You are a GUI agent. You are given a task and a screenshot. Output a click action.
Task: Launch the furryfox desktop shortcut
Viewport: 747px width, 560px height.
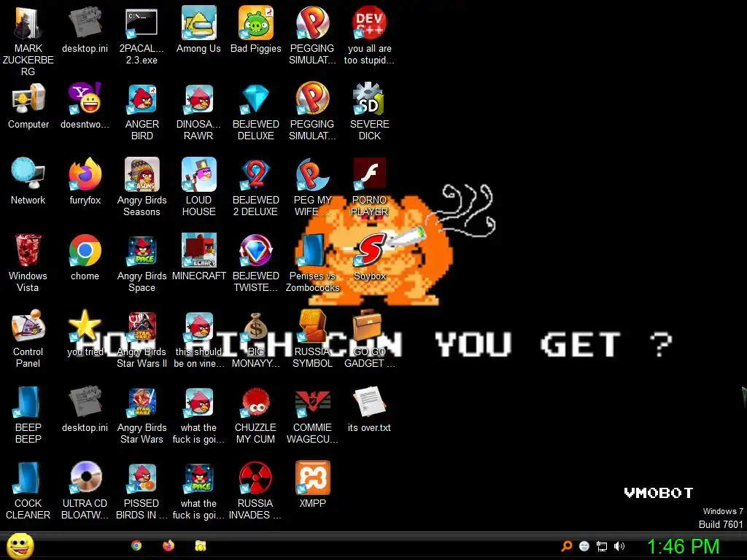pyautogui.click(x=85, y=174)
